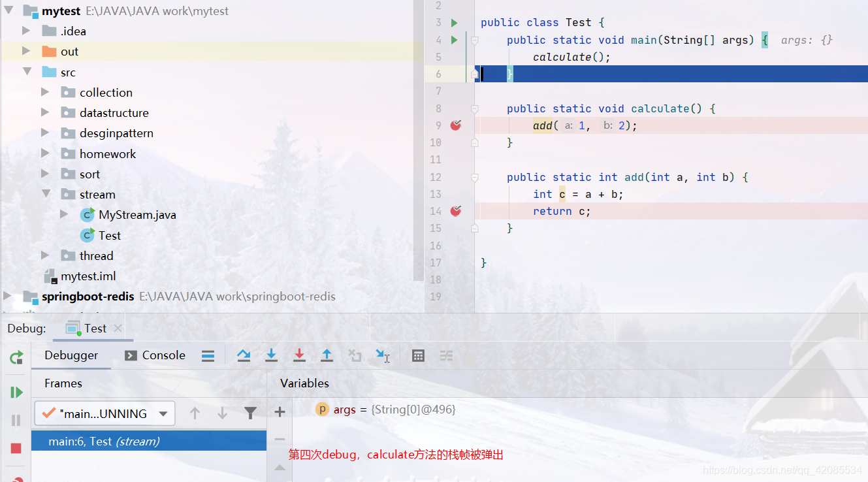Fold the calculate method at line 8

(475, 108)
